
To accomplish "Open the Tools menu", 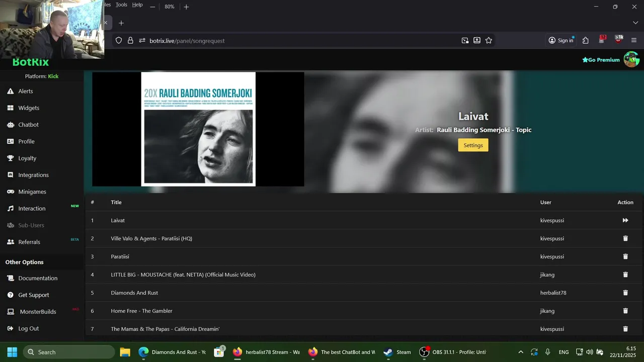I will (x=121, y=5).
